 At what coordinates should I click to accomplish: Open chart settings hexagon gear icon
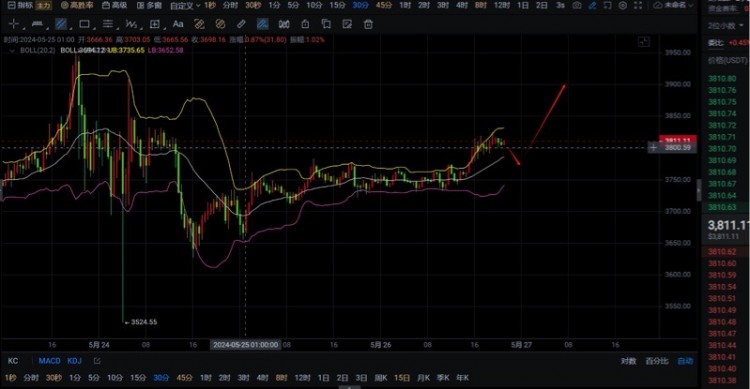coord(623,5)
